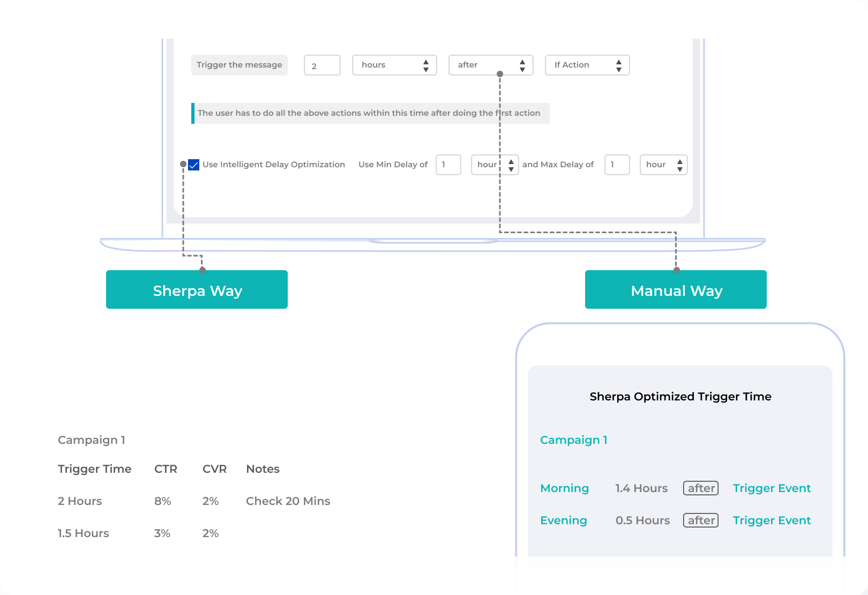The width and height of the screenshot is (868, 595).
Task: Click the Sherpa Way button
Action: 197,289
